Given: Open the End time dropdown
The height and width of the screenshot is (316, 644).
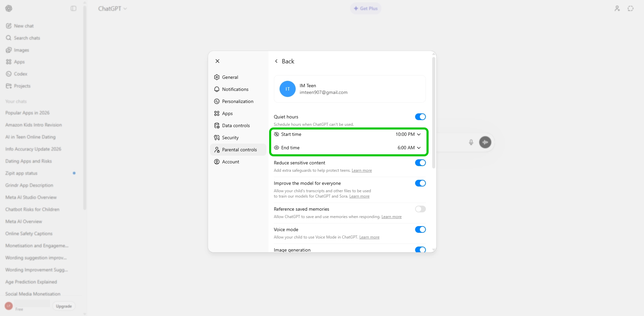Looking at the screenshot, I should 409,148.
